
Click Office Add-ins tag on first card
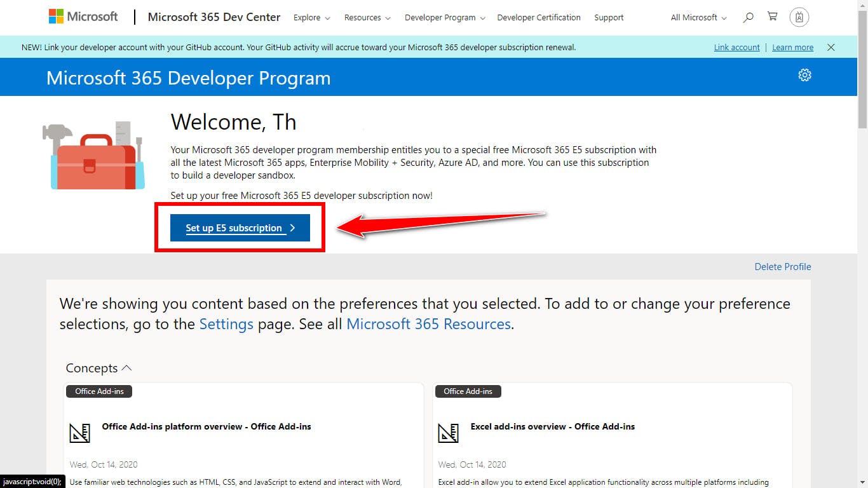(99, 391)
